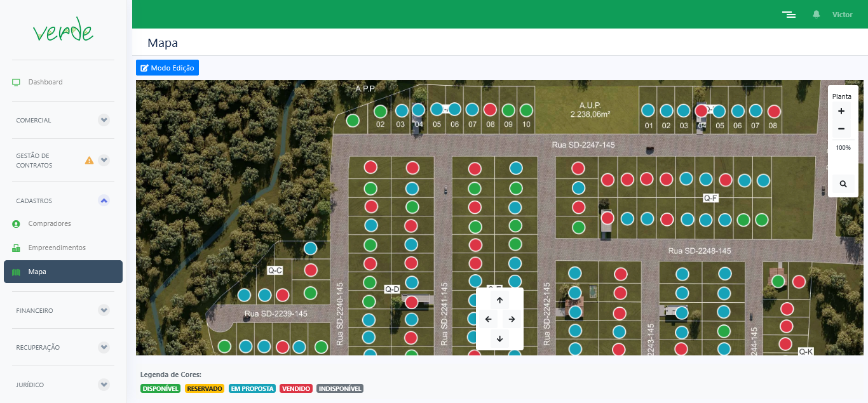868x403 pixels.
Task: Click the hamburger list icon in top bar
Action: tap(789, 14)
